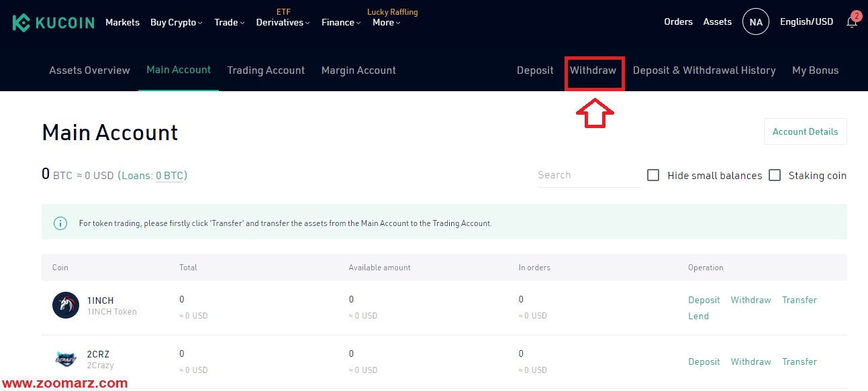Open the Finance dropdown menu
The width and height of the screenshot is (868, 391).
tap(341, 22)
